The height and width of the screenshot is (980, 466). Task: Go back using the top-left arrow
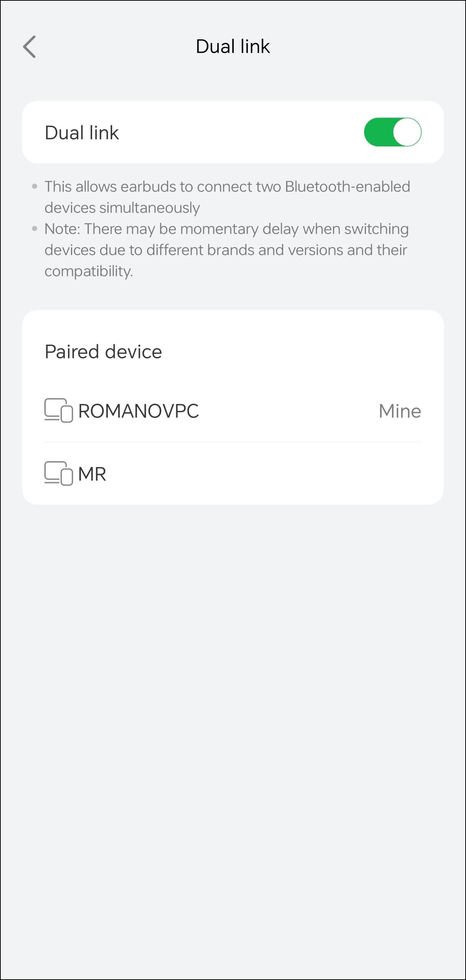pyautogui.click(x=29, y=47)
